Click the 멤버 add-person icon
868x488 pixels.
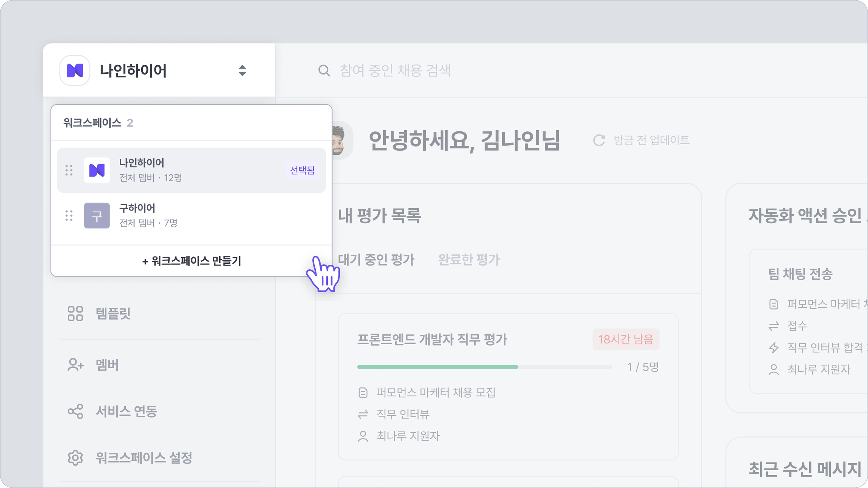pos(76,365)
